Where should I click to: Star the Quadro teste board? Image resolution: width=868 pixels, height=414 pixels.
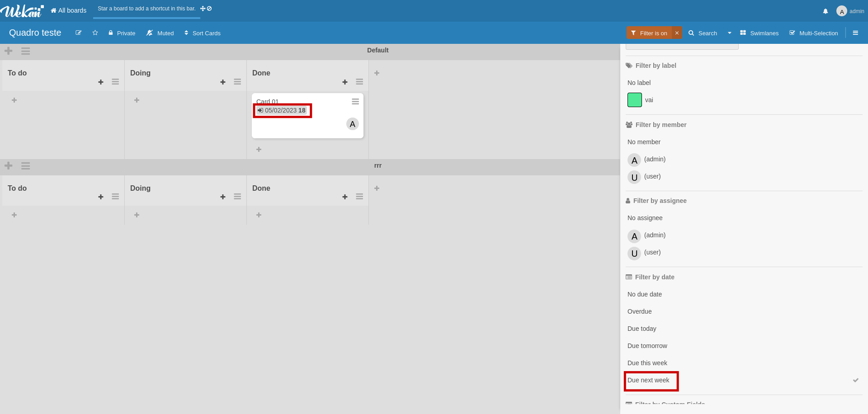tap(95, 33)
